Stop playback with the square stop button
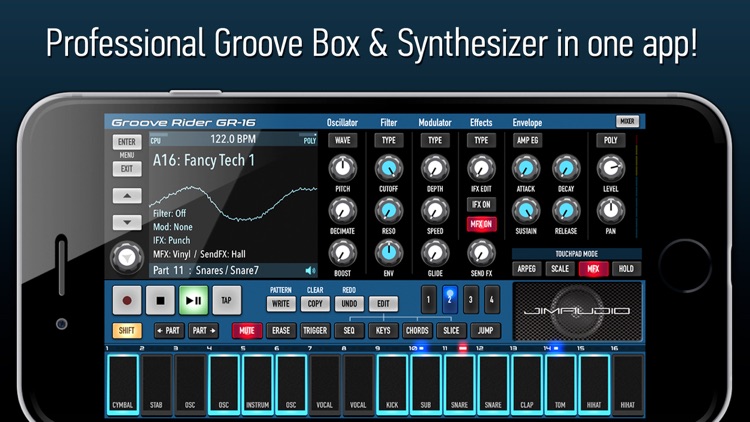 160,300
